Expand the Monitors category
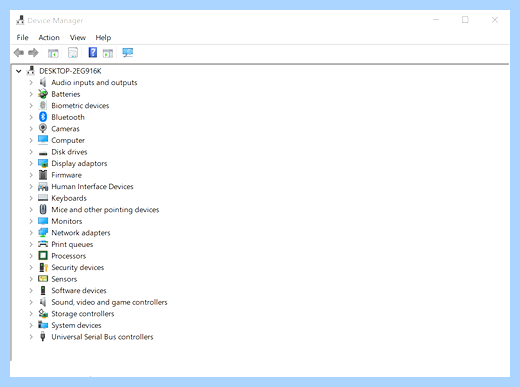 coord(31,221)
